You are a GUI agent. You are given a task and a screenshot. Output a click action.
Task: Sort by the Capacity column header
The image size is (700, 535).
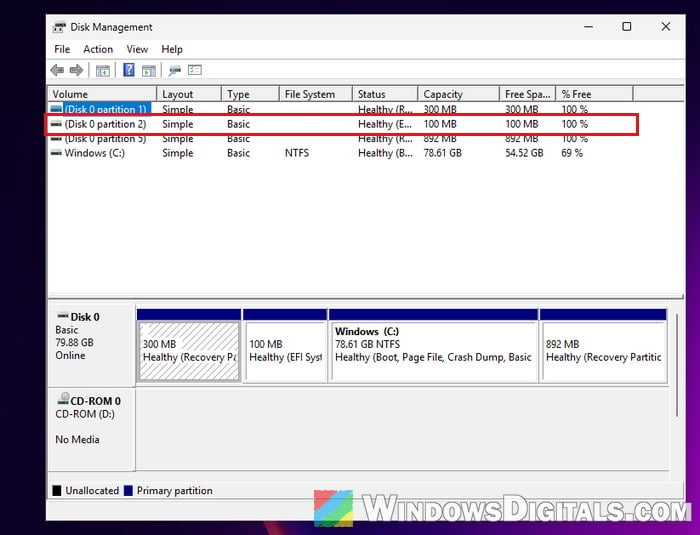[458, 94]
